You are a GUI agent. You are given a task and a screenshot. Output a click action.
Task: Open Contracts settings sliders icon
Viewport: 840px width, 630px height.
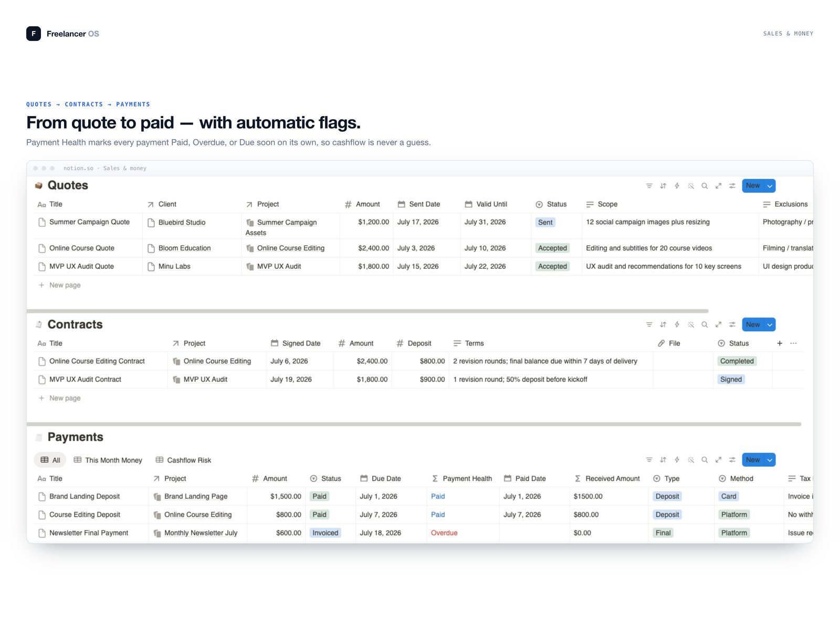[732, 324]
